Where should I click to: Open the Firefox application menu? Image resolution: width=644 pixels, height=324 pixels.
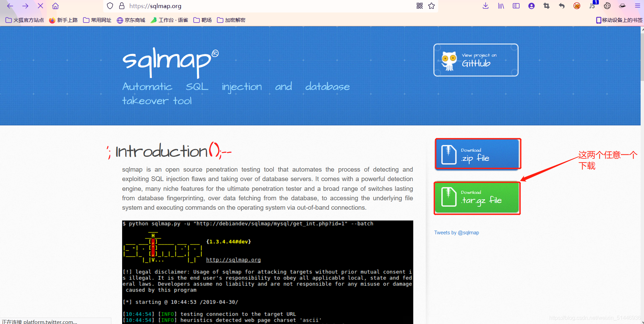point(638,6)
